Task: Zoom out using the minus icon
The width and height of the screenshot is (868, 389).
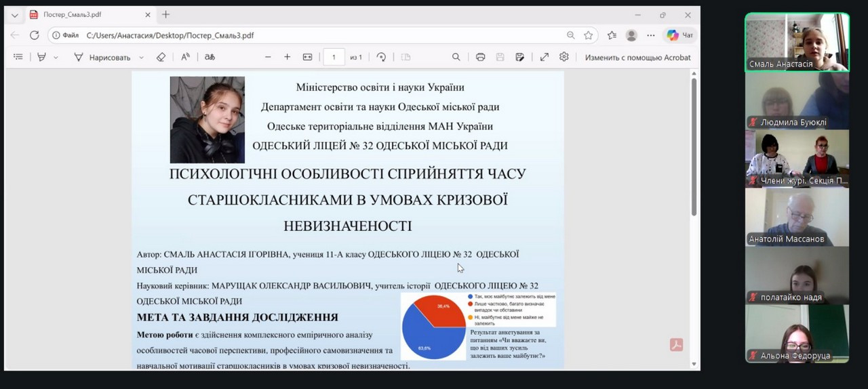Action: point(268,58)
